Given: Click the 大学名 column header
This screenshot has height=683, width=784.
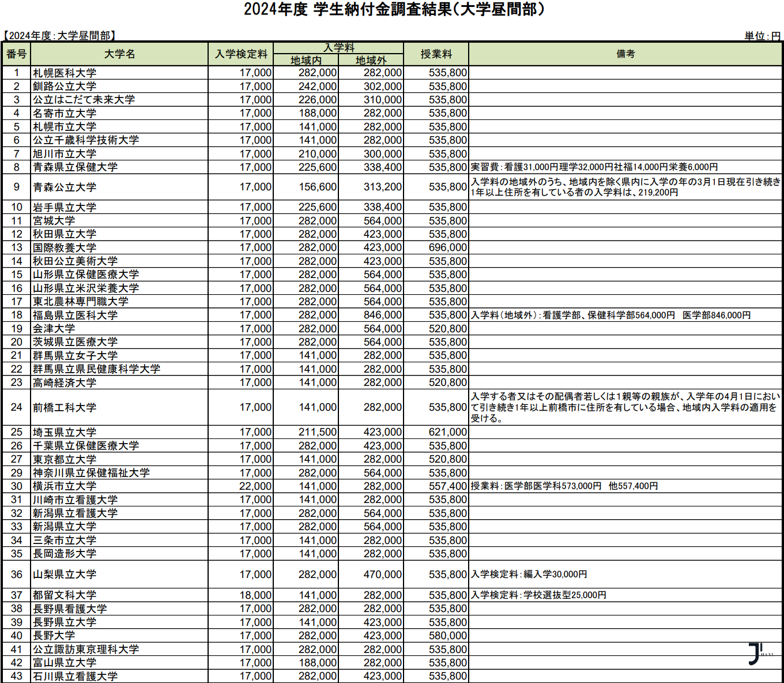Looking at the screenshot, I should [x=119, y=54].
